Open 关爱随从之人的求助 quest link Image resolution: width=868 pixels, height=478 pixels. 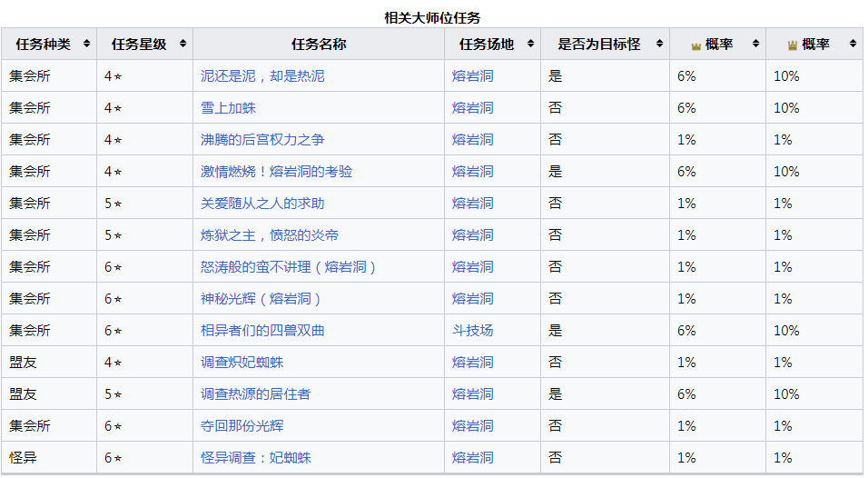pyautogui.click(x=262, y=204)
